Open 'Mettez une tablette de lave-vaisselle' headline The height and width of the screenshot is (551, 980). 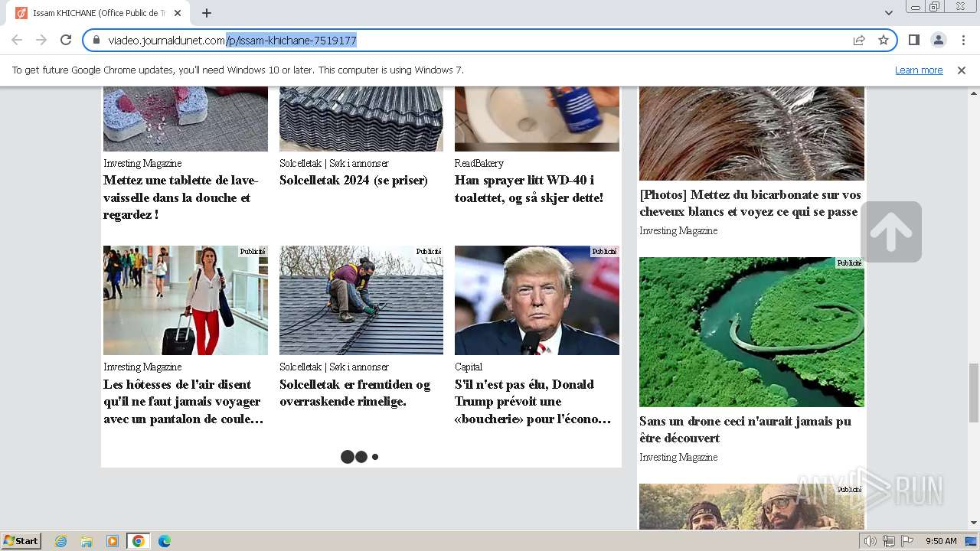pos(181,197)
